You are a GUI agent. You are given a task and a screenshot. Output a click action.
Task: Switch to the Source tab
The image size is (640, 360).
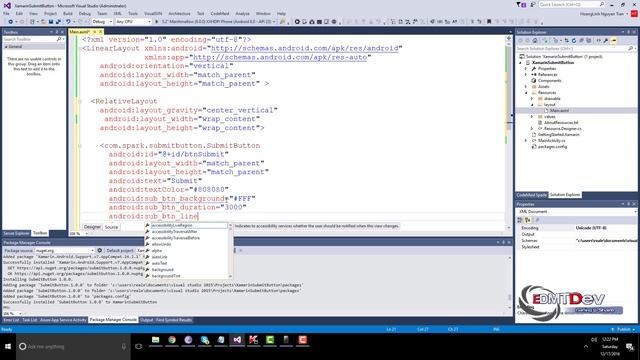111,227
